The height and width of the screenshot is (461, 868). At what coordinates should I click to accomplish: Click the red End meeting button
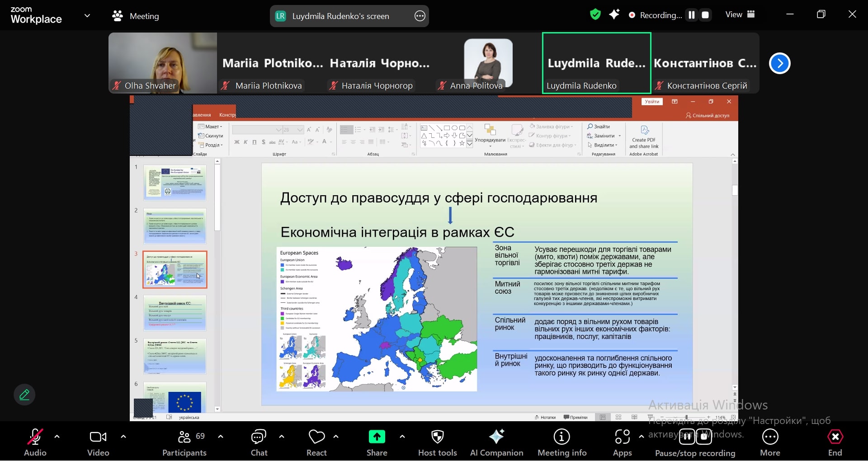[835, 442]
